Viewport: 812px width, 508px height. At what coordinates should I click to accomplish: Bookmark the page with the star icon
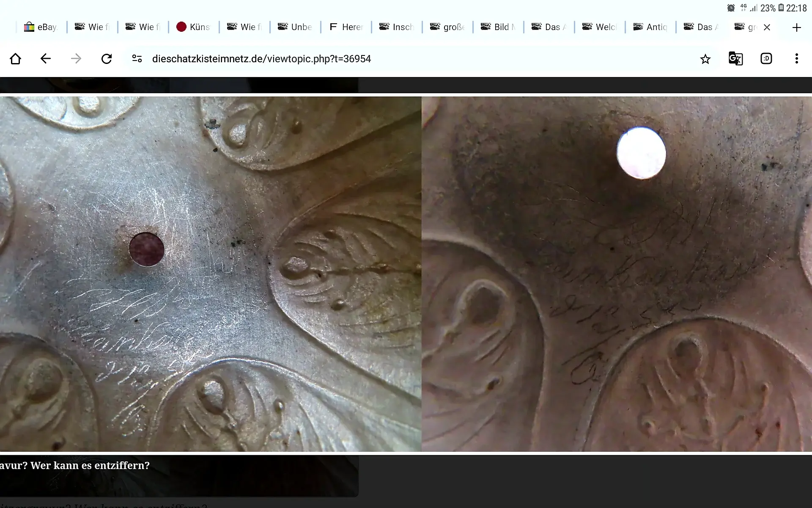click(705, 59)
